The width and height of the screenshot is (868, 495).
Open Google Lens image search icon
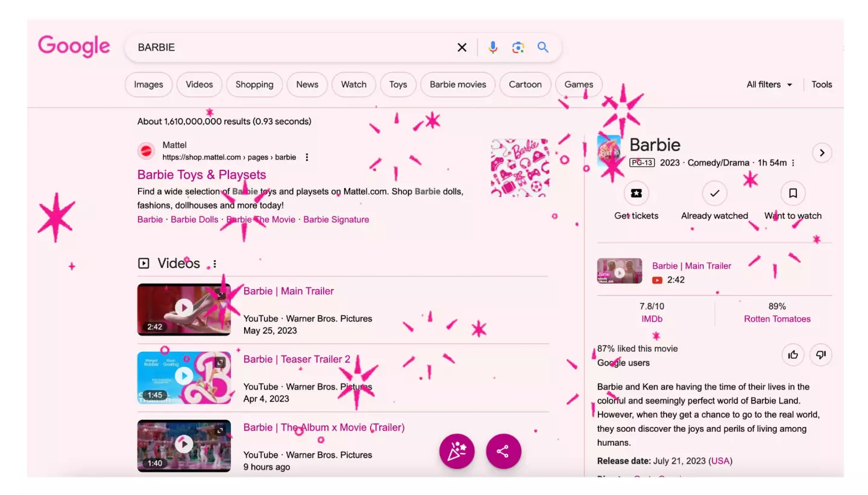[518, 47]
